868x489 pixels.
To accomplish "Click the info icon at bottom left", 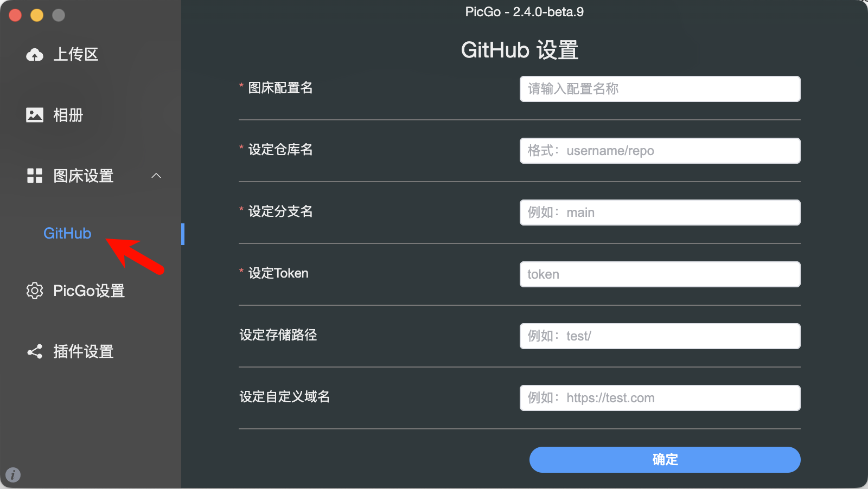I will pos(13,475).
